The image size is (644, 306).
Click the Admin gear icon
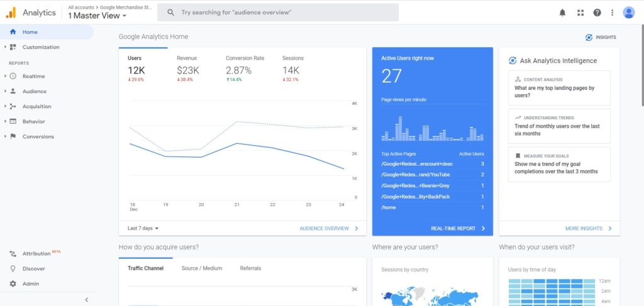click(x=13, y=284)
